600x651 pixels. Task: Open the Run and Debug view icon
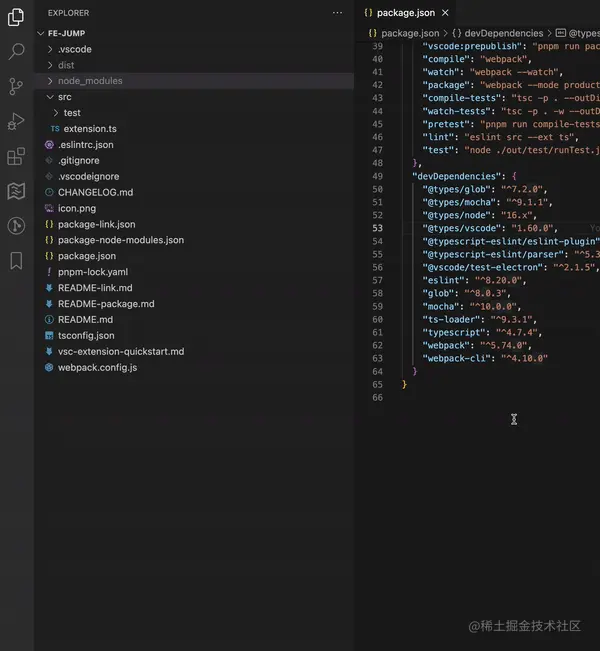tap(16, 122)
